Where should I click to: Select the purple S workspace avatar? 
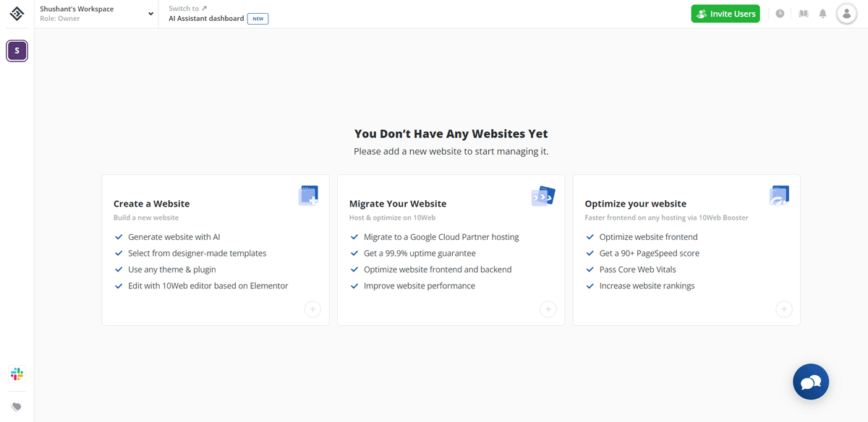click(x=17, y=51)
